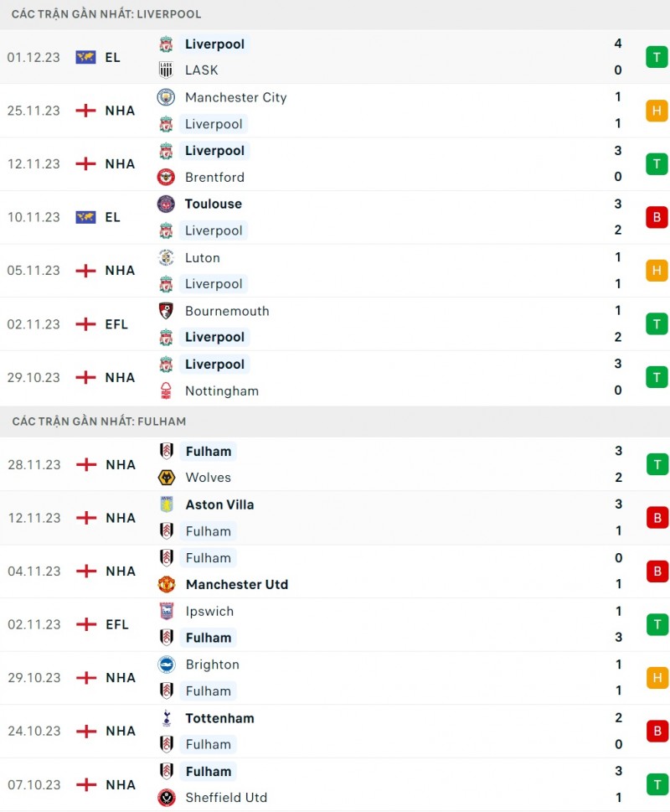Click the Brentford club crest
Screen dimensions: 670x812
(166, 177)
